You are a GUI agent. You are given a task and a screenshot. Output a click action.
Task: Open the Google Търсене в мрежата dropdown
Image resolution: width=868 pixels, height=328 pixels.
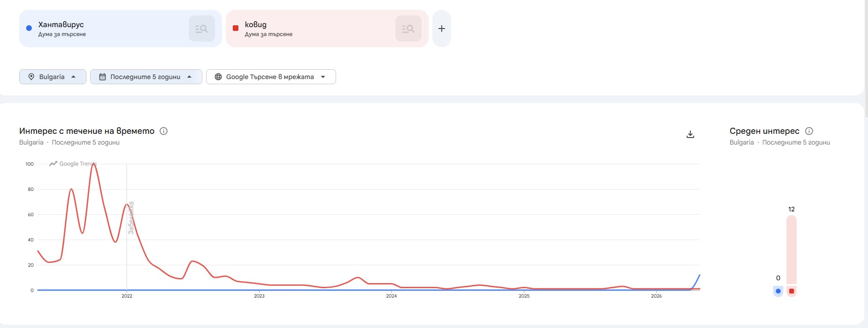click(271, 77)
